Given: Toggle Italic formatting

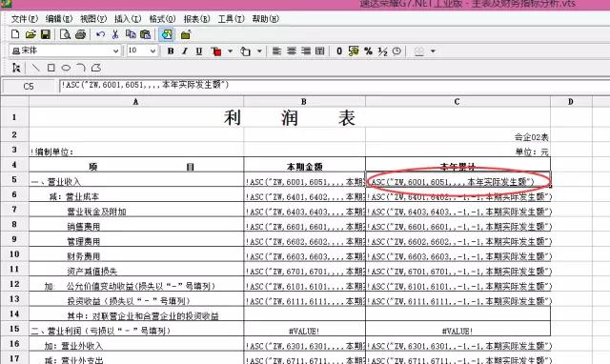Looking at the screenshot, I should coord(185,51).
